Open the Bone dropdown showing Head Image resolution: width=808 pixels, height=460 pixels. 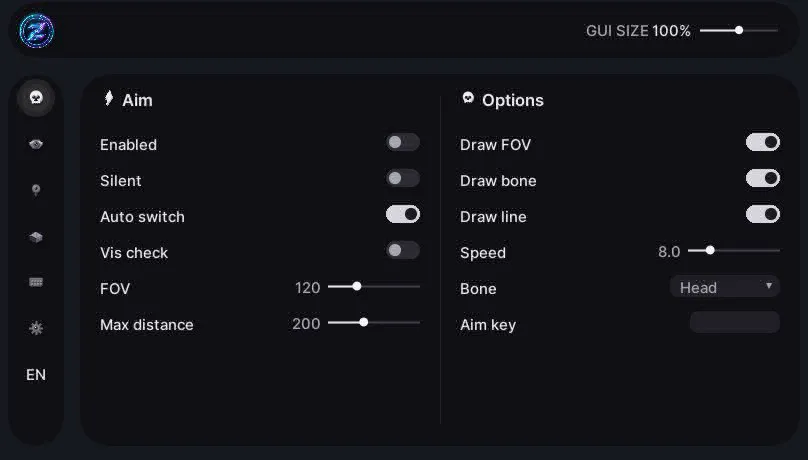(x=725, y=287)
